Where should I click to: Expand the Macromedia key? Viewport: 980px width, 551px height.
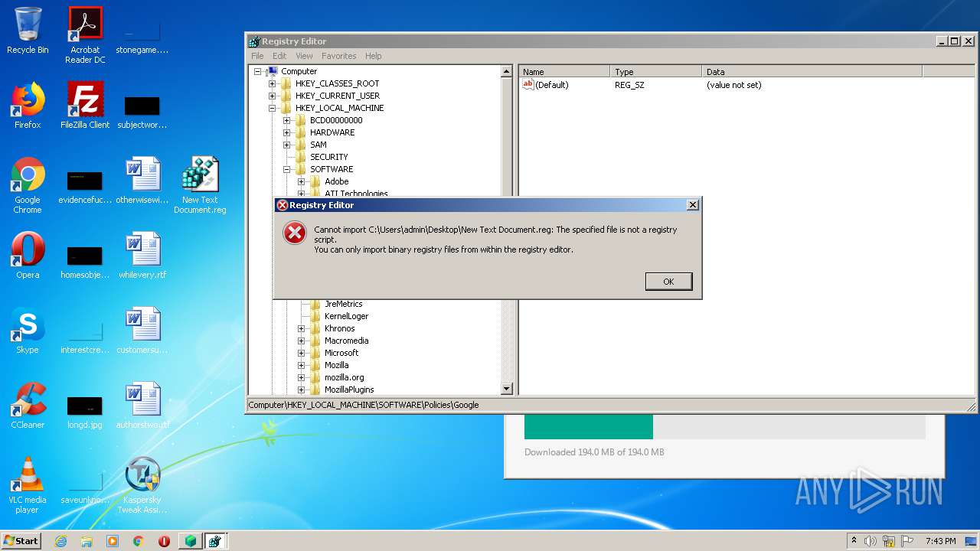301,341
